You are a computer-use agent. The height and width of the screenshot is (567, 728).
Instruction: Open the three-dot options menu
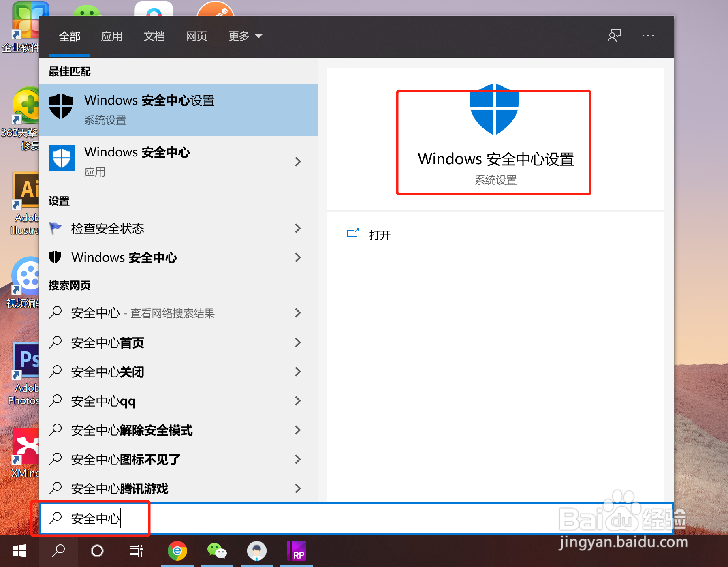(648, 36)
